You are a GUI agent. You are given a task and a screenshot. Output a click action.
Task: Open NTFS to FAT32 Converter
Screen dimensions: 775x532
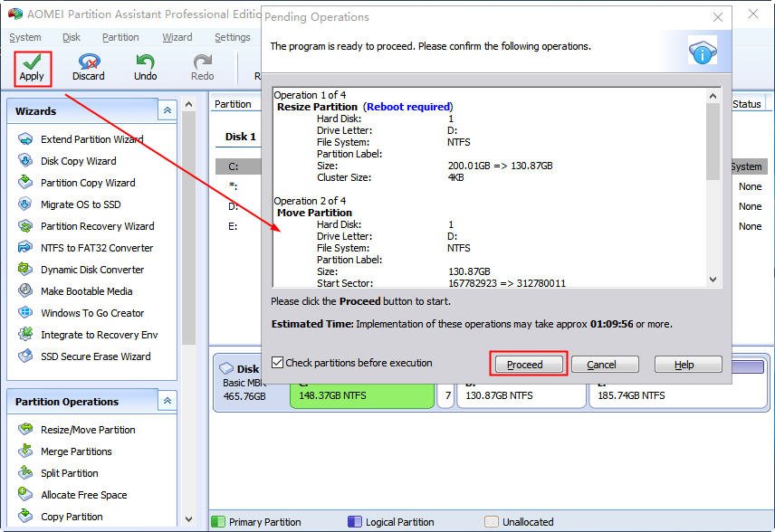85,248
